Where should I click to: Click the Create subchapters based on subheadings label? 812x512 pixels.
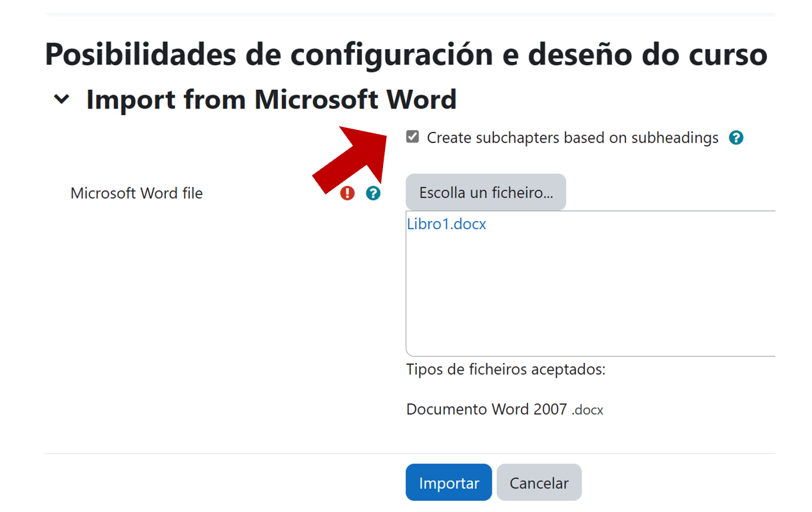[572, 138]
